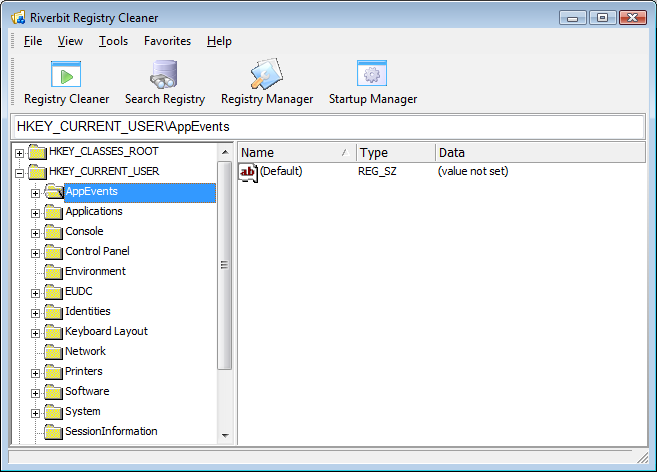
Task: Click the Identities folder icon
Action: pyautogui.click(x=54, y=312)
